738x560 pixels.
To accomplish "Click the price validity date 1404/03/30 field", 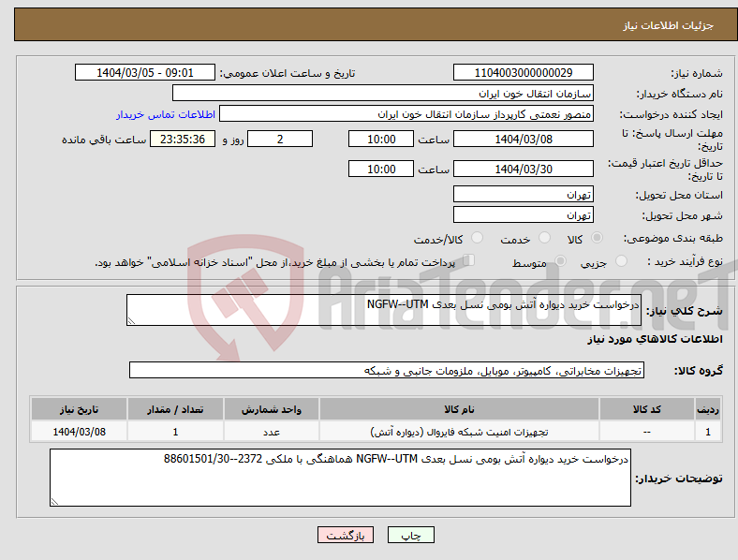I will point(523,169).
